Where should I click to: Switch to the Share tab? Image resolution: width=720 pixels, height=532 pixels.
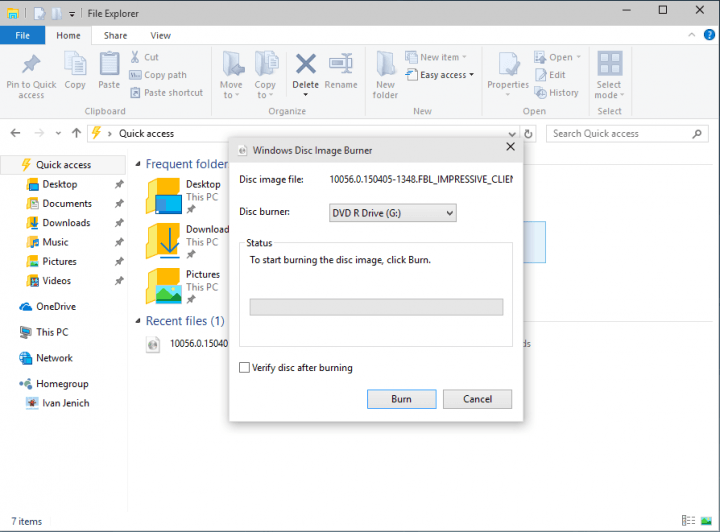click(115, 35)
